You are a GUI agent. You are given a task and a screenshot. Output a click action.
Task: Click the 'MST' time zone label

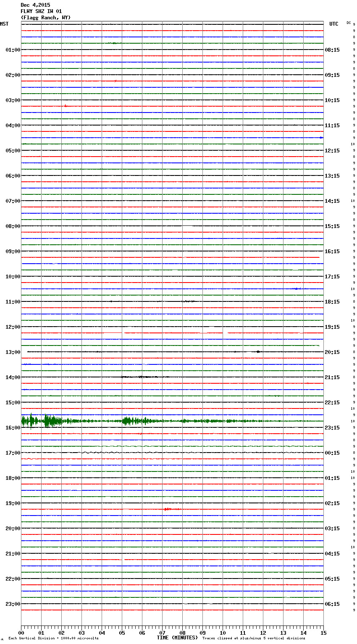pyautogui.click(x=4, y=24)
